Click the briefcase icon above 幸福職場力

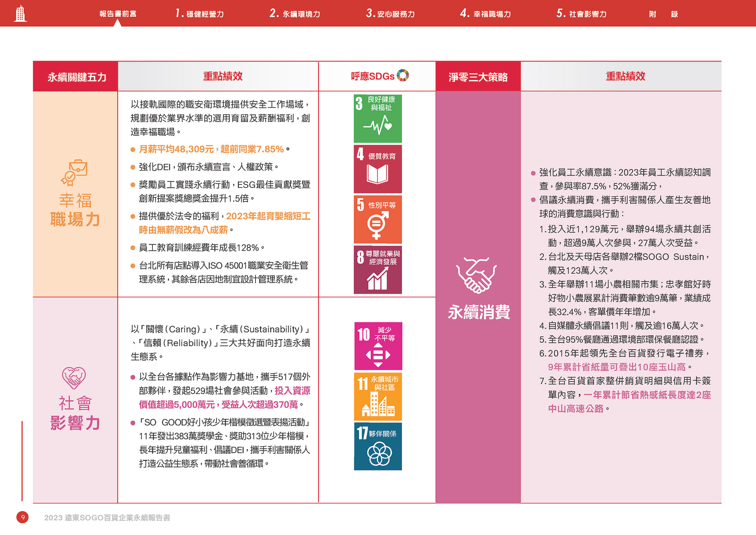point(74,173)
